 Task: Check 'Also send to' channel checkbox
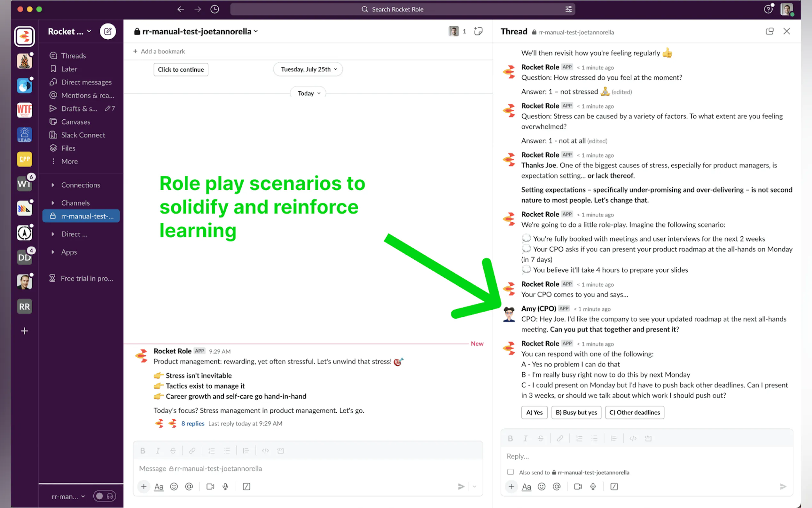(510, 472)
